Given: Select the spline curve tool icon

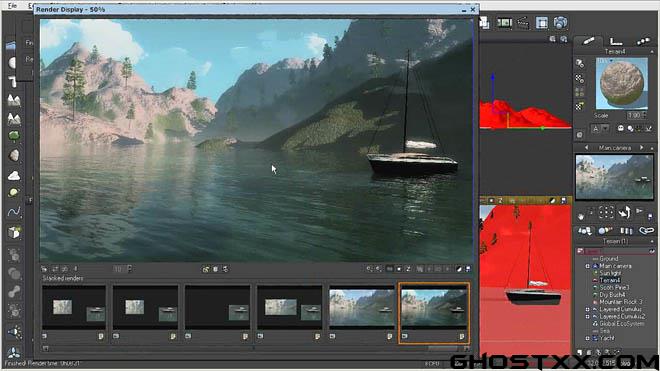Looking at the screenshot, I should (x=14, y=212).
